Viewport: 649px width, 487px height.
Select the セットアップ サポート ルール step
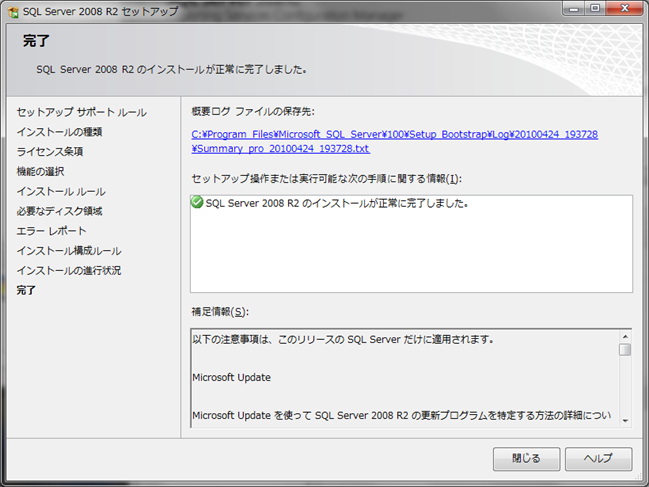(x=82, y=112)
